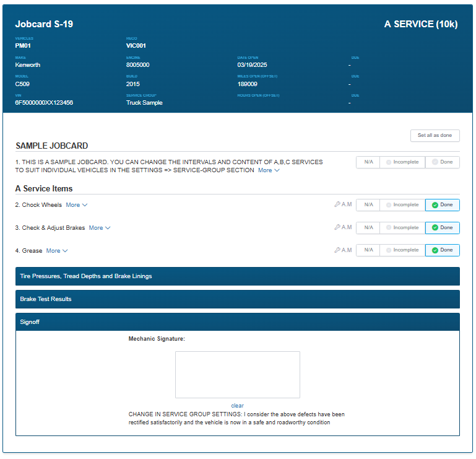Expand More for Check & Adjust Brakes
This screenshot has height=459, width=476.
point(99,228)
